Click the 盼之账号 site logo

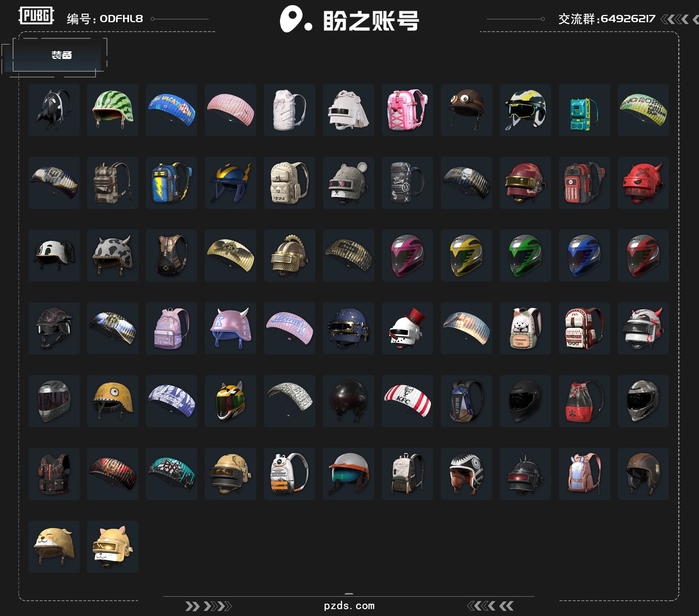click(349, 19)
